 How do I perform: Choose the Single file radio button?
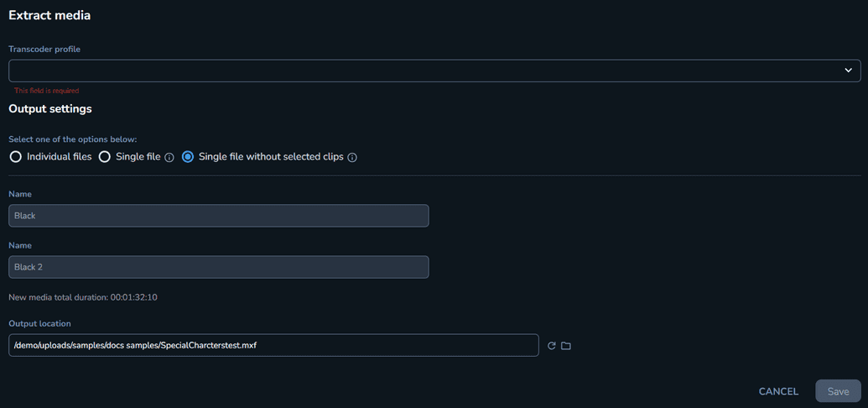(104, 157)
